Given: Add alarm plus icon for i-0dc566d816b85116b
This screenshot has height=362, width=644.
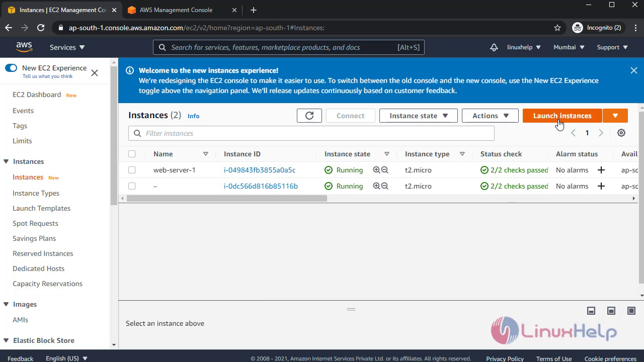Looking at the screenshot, I should [601, 186].
